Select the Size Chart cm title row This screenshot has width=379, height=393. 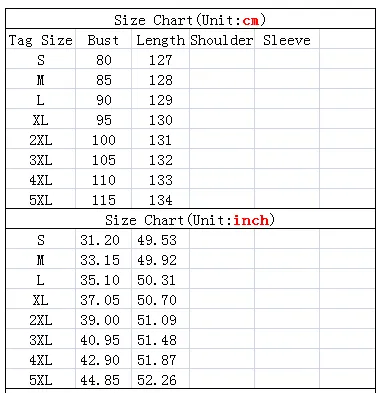coord(190,20)
